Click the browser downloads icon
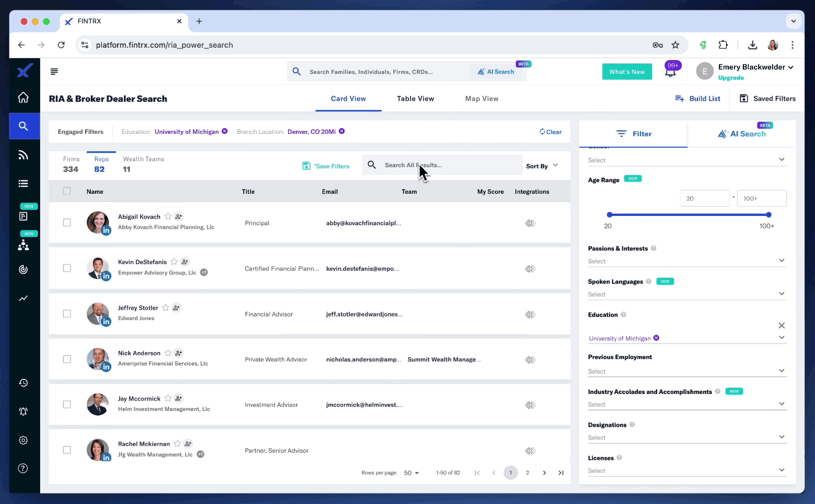The image size is (815, 504). 752,45
